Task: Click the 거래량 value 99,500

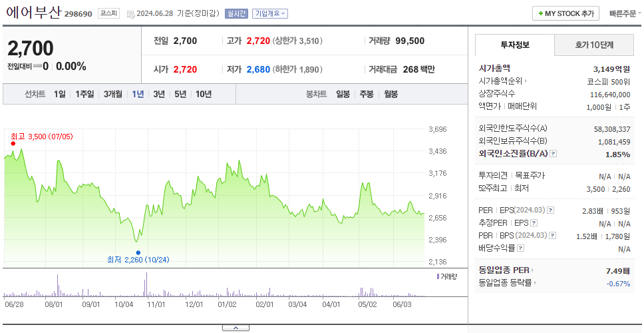Action: click(410, 41)
